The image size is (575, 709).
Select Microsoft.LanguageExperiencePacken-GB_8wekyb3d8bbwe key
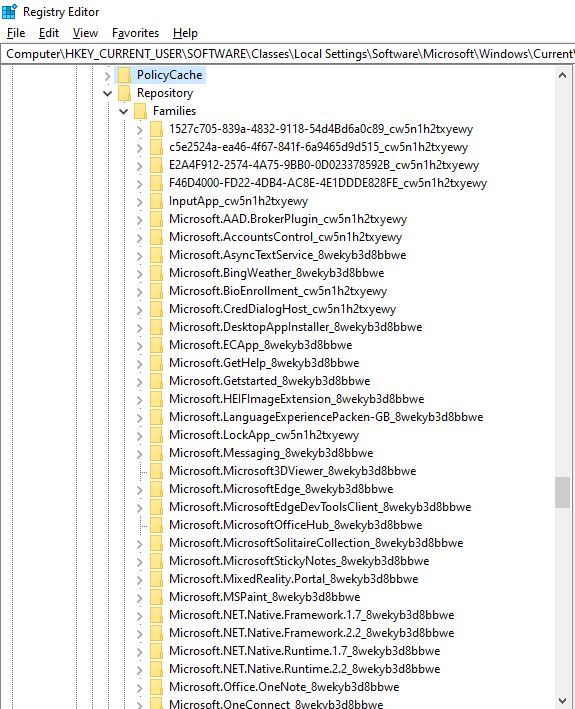326,417
